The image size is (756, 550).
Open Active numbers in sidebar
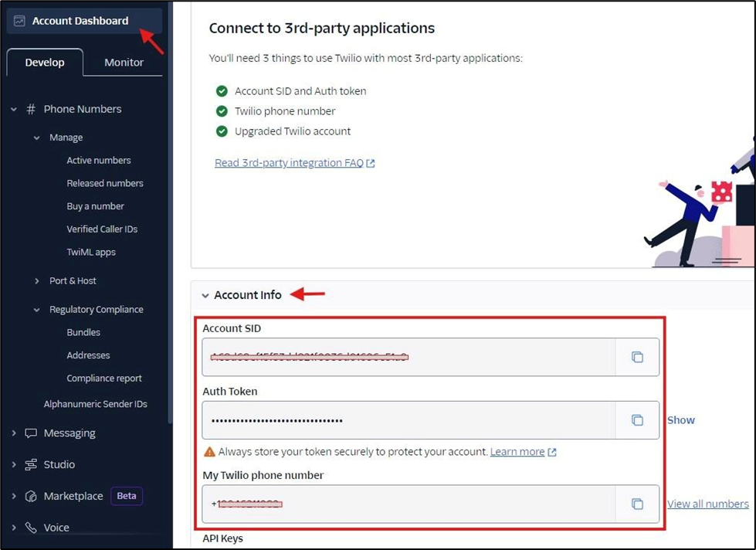point(99,161)
